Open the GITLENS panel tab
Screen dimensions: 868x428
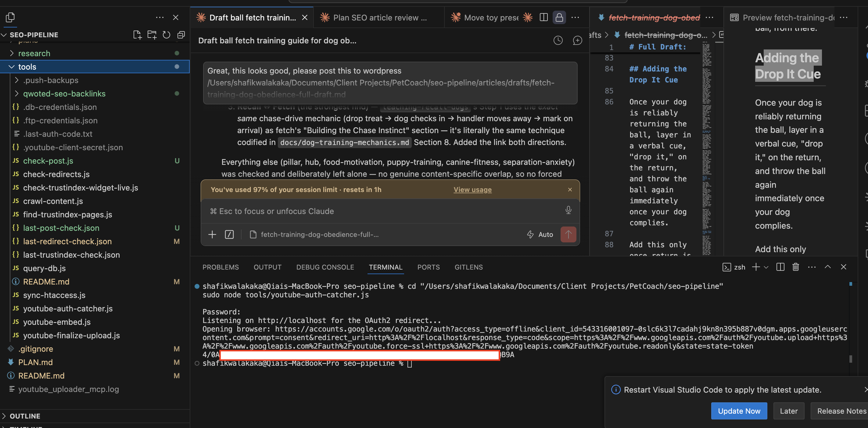tap(468, 267)
